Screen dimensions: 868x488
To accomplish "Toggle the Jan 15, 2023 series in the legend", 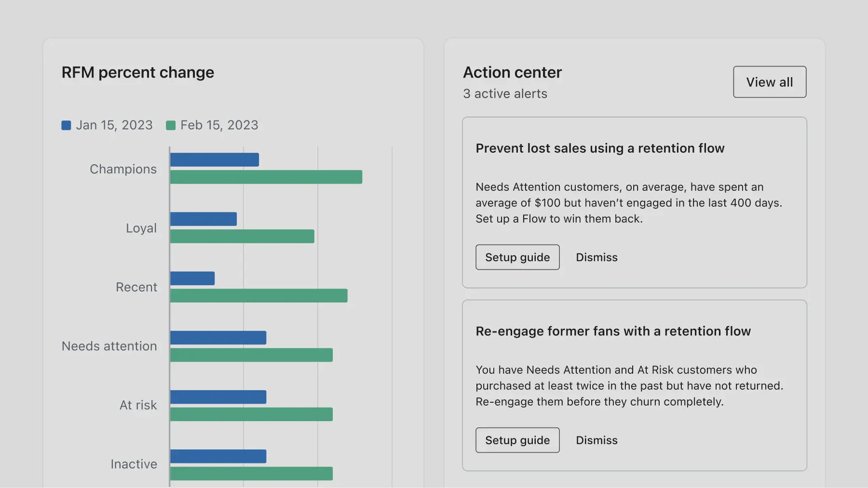I will tap(106, 125).
